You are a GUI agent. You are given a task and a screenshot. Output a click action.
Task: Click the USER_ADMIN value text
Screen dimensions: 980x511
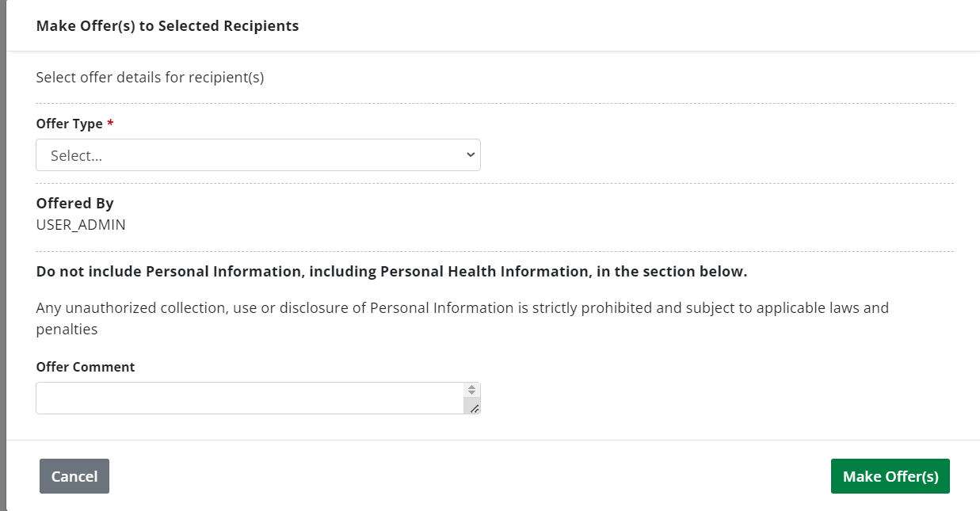(x=81, y=224)
